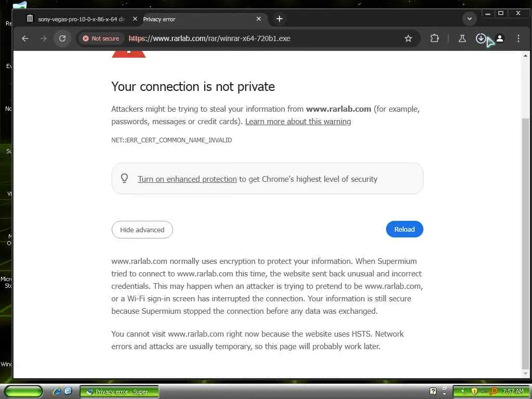Select the Privacy error tab
Viewport: 532px width, 399px height.
202,19
